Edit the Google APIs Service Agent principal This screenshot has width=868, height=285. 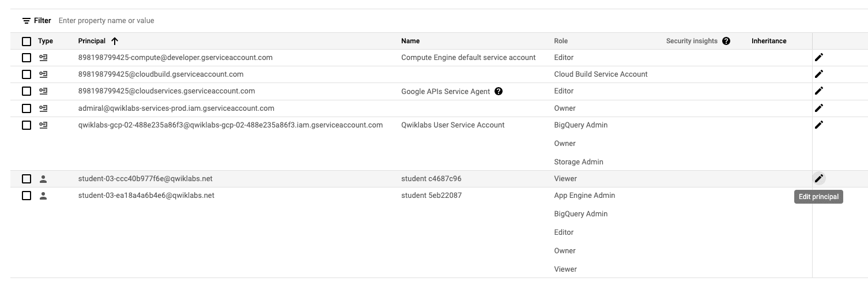point(818,91)
